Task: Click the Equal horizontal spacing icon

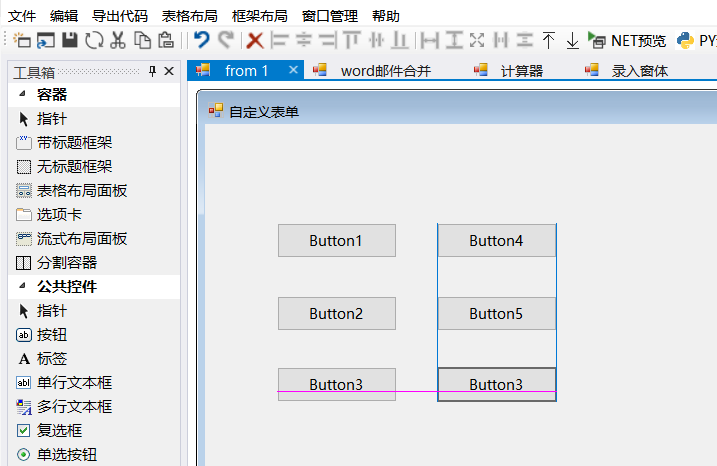Action: (501, 40)
